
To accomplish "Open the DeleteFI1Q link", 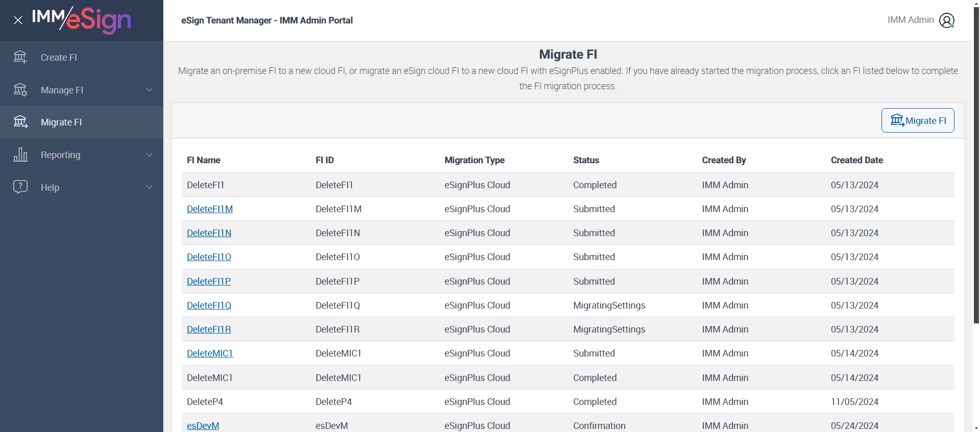I will pos(209,306).
